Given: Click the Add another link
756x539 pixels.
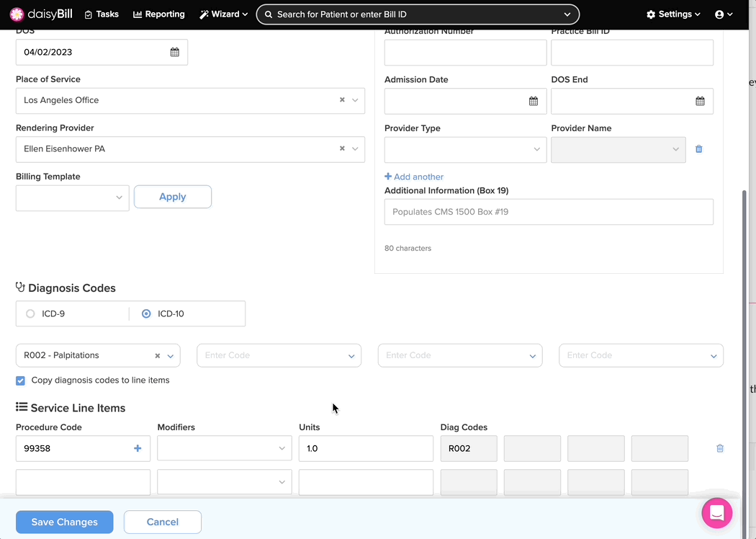Looking at the screenshot, I should [x=414, y=177].
